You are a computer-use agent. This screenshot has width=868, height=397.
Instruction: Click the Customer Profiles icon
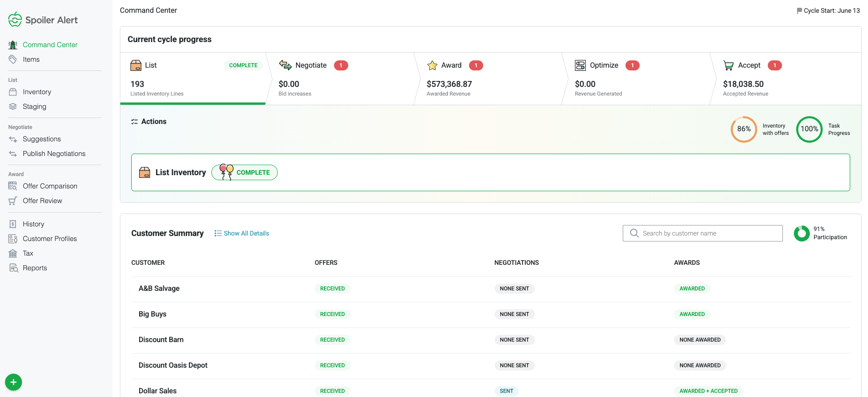click(x=13, y=239)
